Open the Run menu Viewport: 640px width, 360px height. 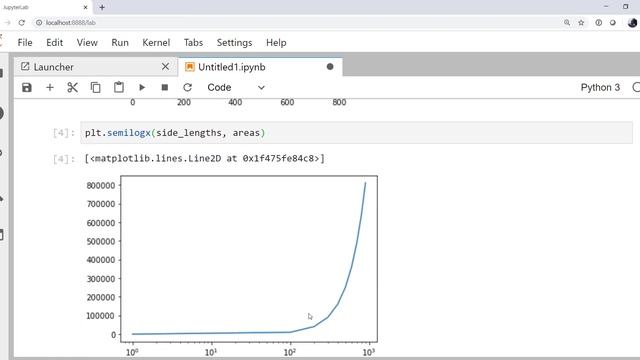[120, 42]
